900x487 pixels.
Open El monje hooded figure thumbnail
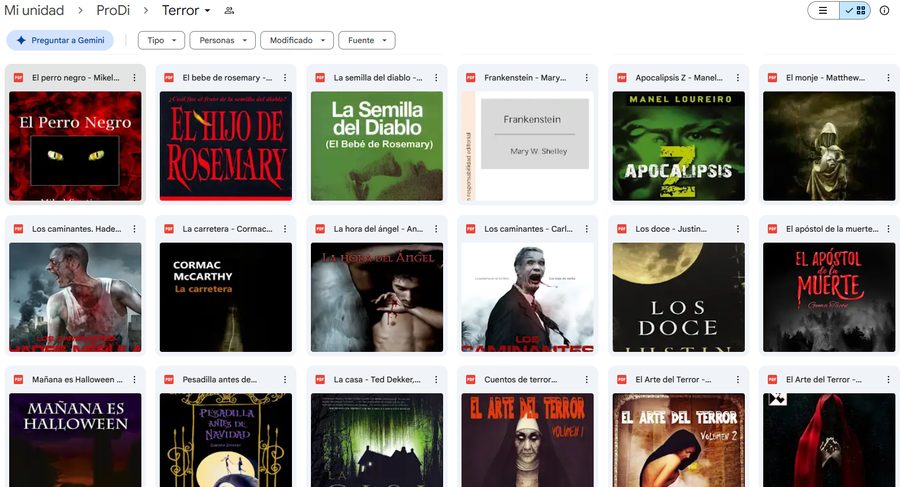click(x=829, y=146)
